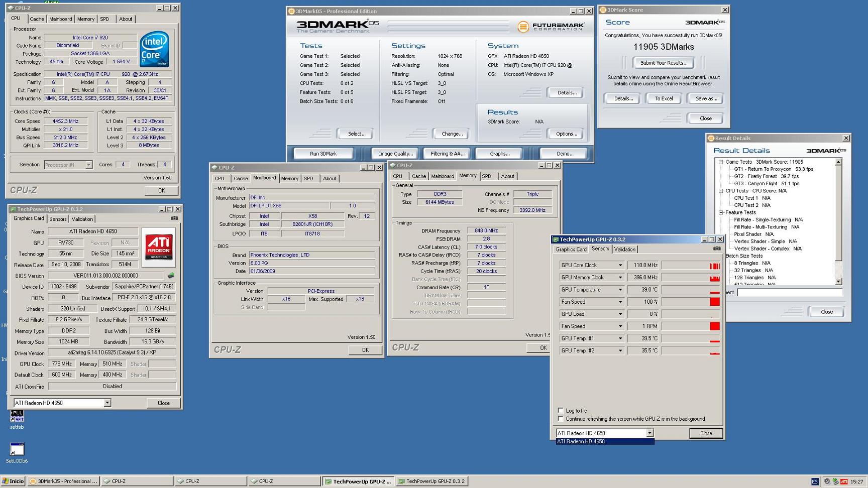
Task: Click the GPU-Z Sensors window title icon
Action: 556,239
